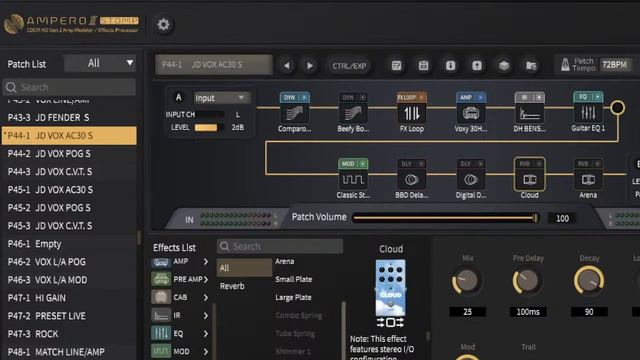Click the Patch Volume slider handle
Viewport: 640px width, 360px height.
pyautogui.click(x=535, y=218)
